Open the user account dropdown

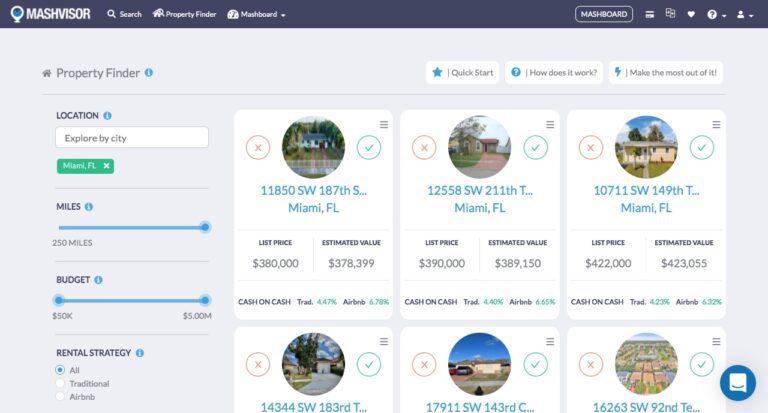[744, 15]
